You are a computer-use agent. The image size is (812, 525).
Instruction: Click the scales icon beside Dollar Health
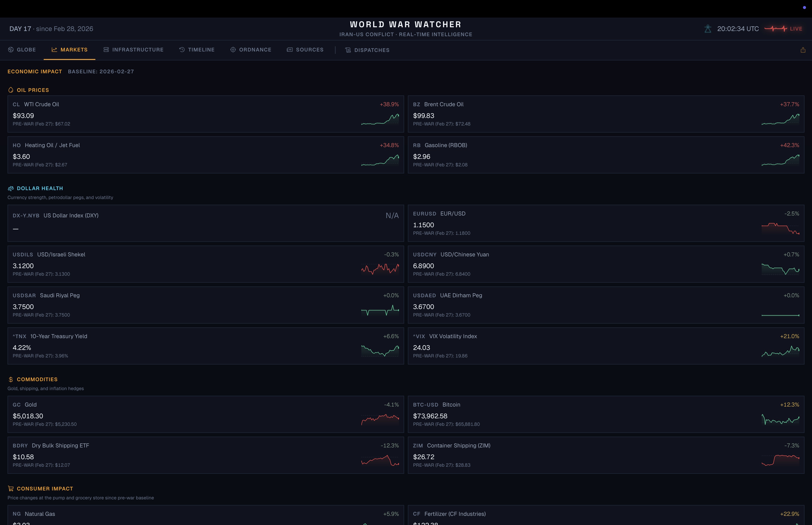11,188
